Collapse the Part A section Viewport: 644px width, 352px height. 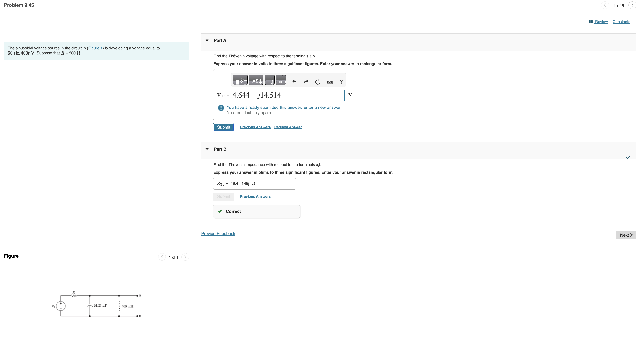(207, 40)
